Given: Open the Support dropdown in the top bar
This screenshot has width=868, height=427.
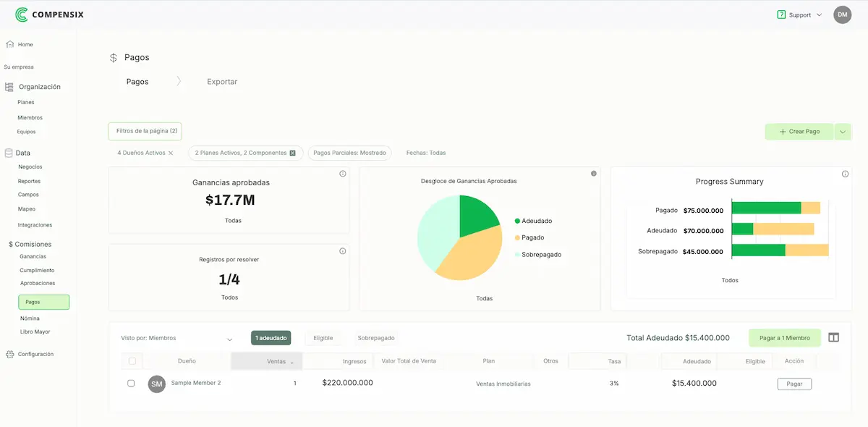Looking at the screenshot, I should (x=800, y=14).
